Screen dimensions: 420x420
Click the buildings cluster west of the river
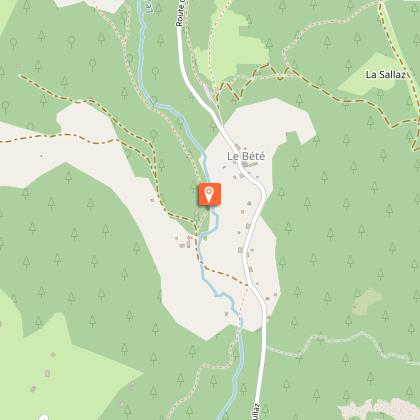pos(185,242)
